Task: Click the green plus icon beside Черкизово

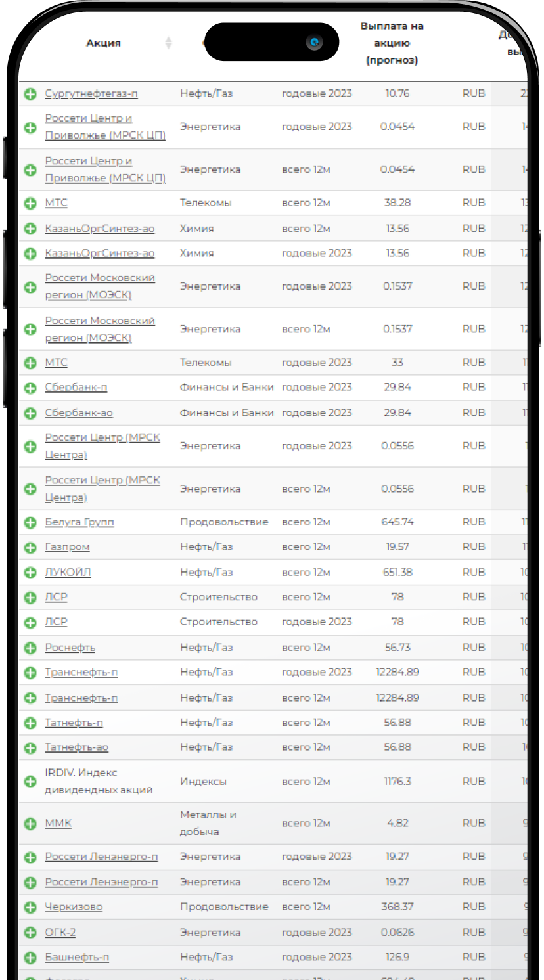Action: [30, 908]
